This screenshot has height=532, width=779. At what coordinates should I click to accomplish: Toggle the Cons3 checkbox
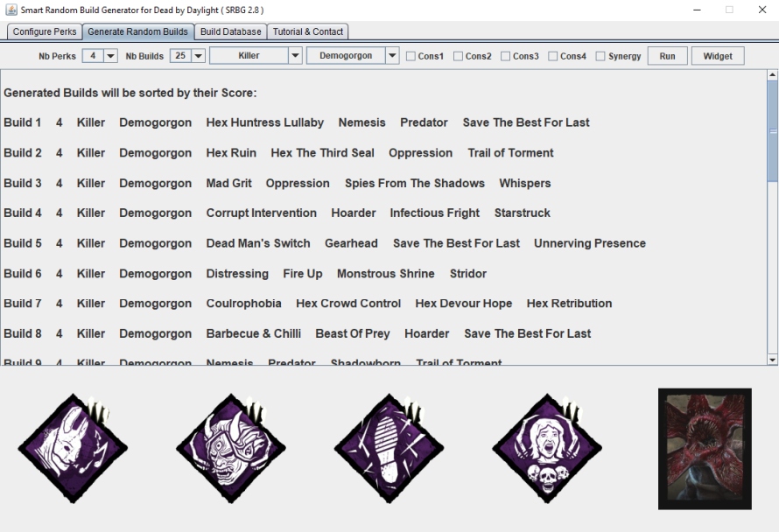[505, 56]
